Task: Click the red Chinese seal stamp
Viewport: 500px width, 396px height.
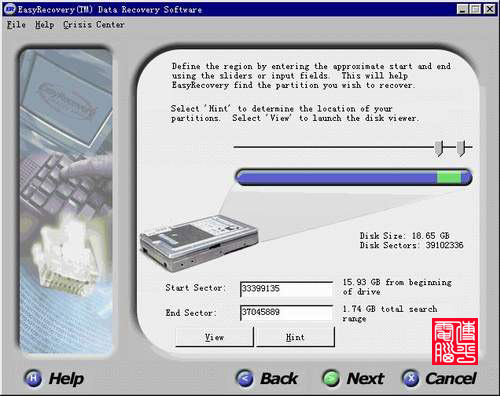Action: tap(455, 341)
